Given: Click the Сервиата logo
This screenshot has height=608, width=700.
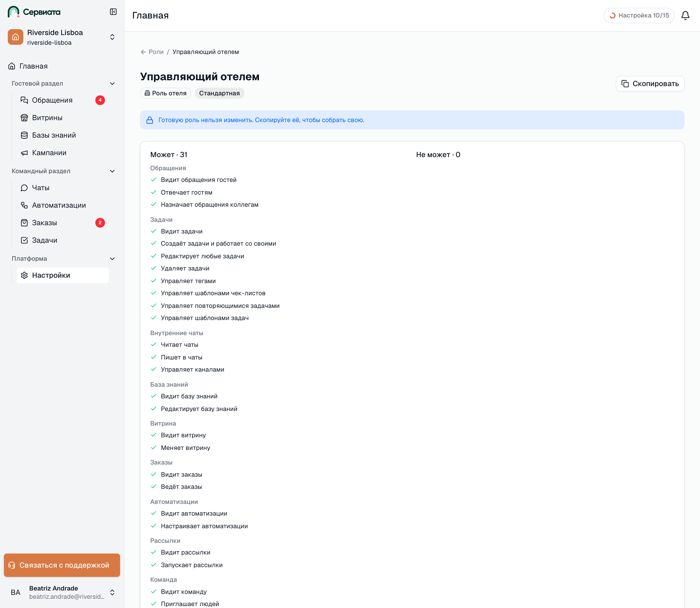Looking at the screenshot, I should (34, 12).
